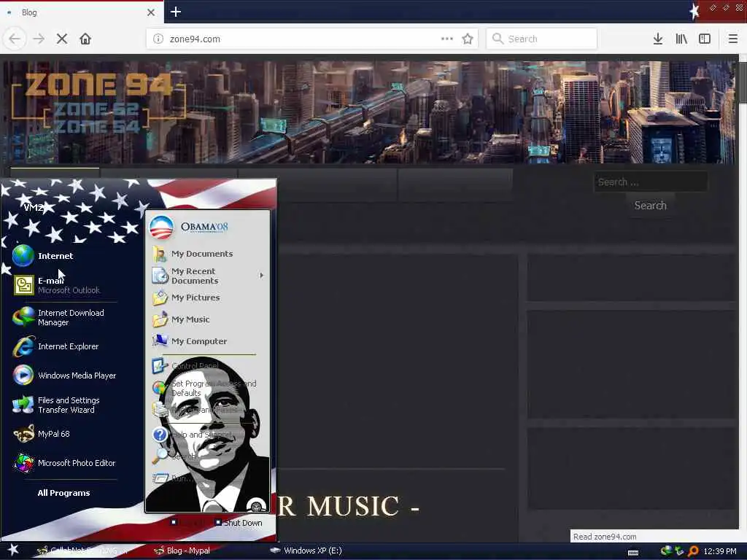Switch to Blog - Mypal taskbar window
This screenshot has width=747, height=560.
click(182, 551)
